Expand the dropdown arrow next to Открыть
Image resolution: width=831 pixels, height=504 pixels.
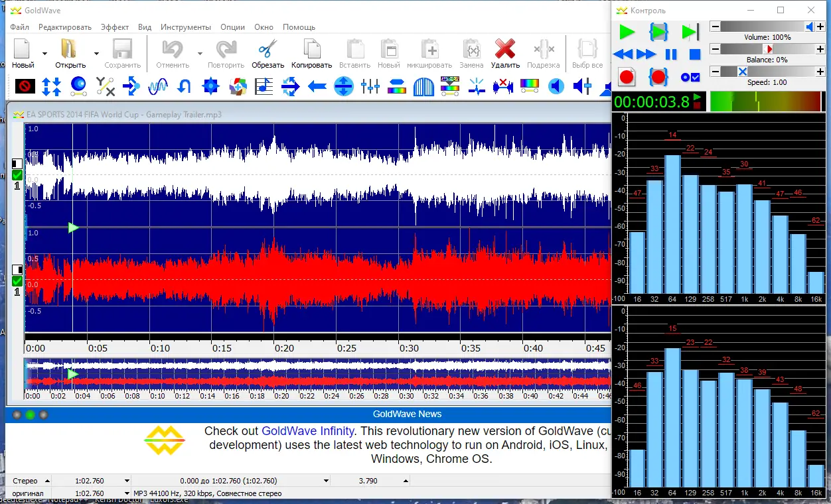96,53
